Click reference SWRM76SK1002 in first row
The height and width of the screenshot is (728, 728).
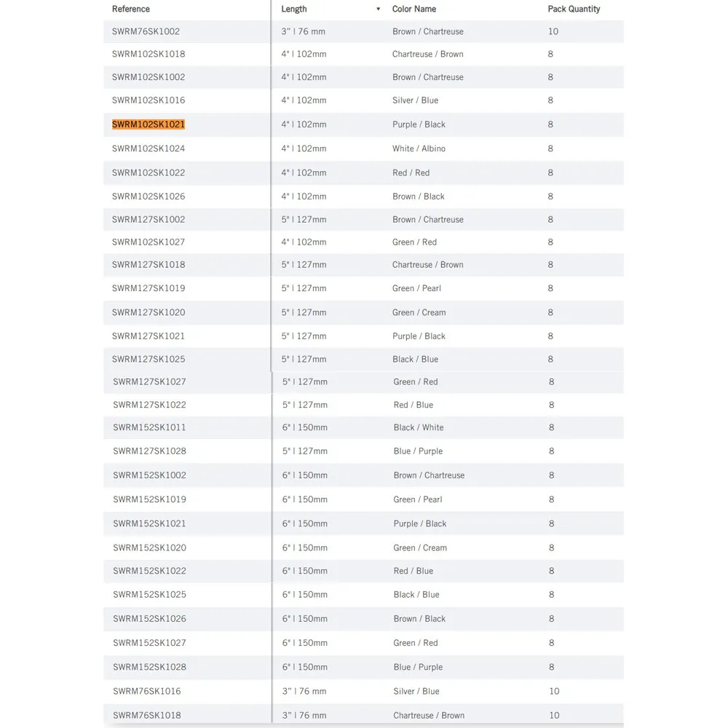pos(146,32)
